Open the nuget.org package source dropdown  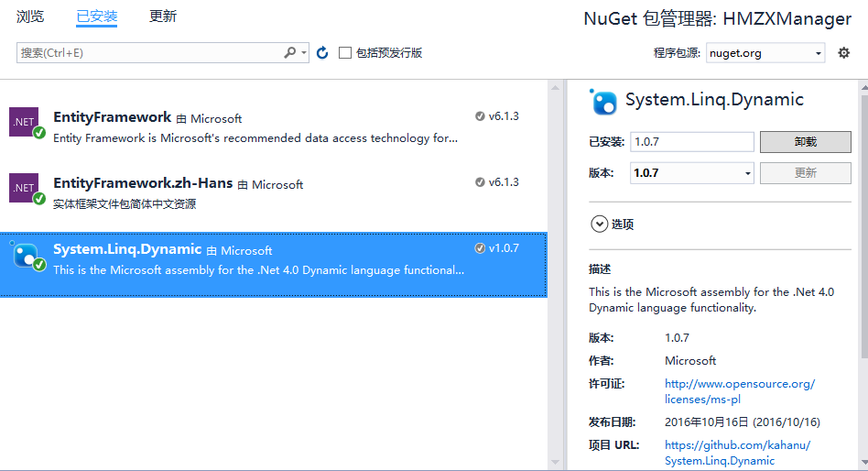(x=765, y=52)
